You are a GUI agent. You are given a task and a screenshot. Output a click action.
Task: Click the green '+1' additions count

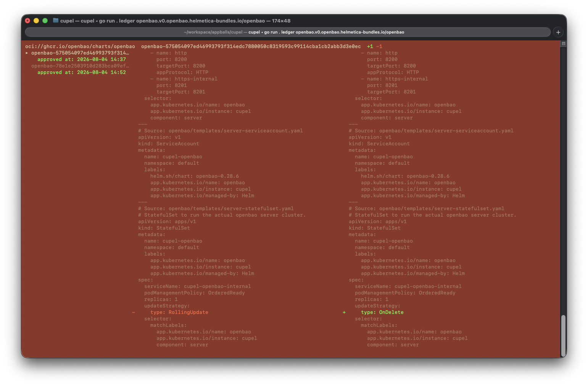[370, 47]
